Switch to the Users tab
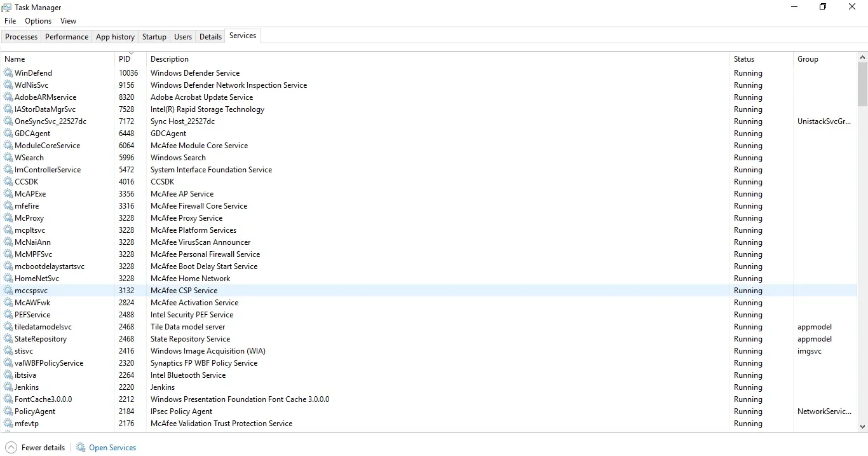868x456 pixels. (x=183, y=37)
